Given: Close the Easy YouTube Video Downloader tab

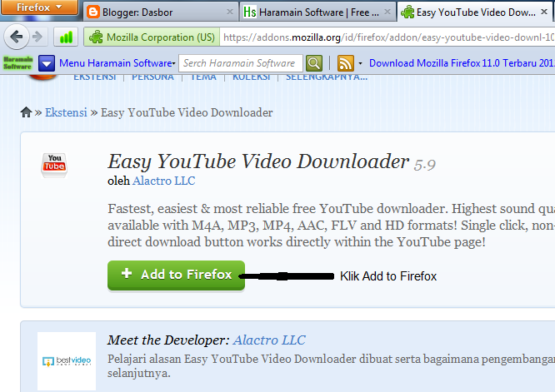Looking at the screenshot, I should tap(544, 12).
